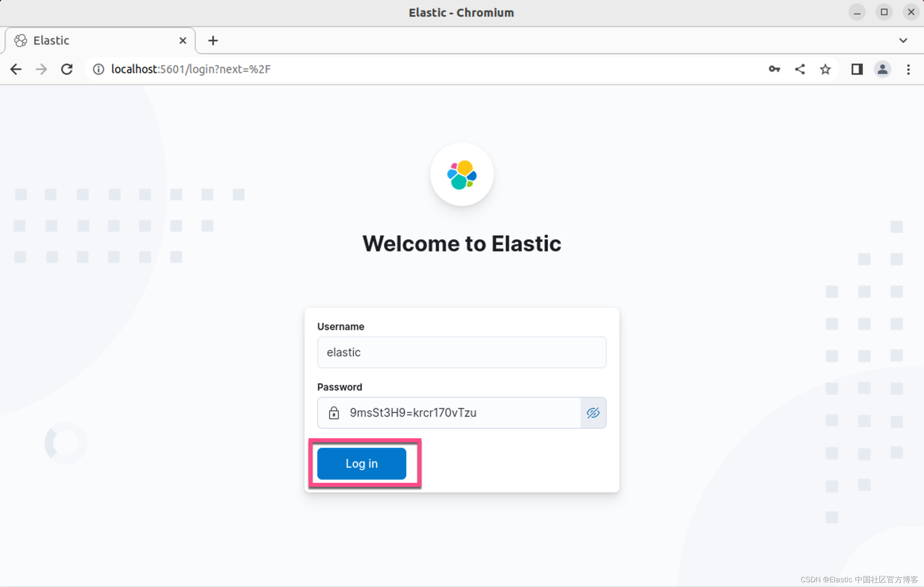
Task: Close the Elastic tab
Action: (x=183, y=41)
